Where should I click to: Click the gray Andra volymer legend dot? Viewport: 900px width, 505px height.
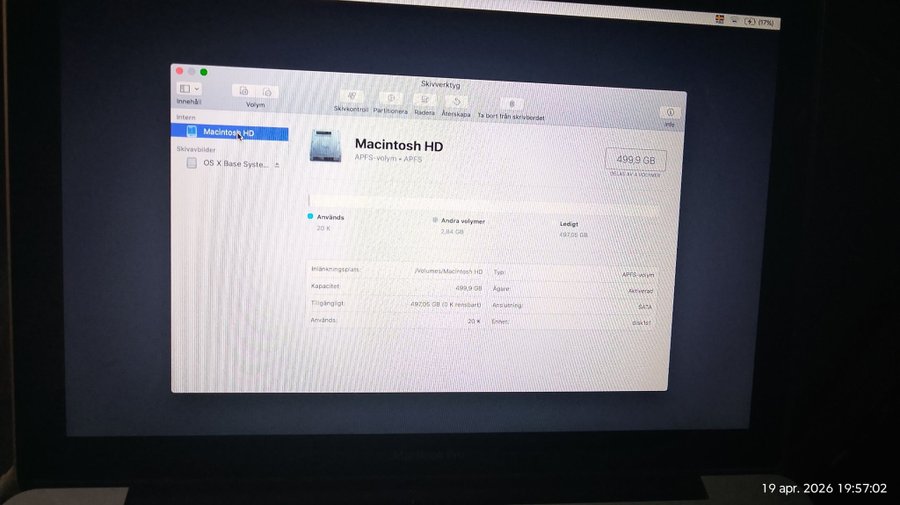435,219
